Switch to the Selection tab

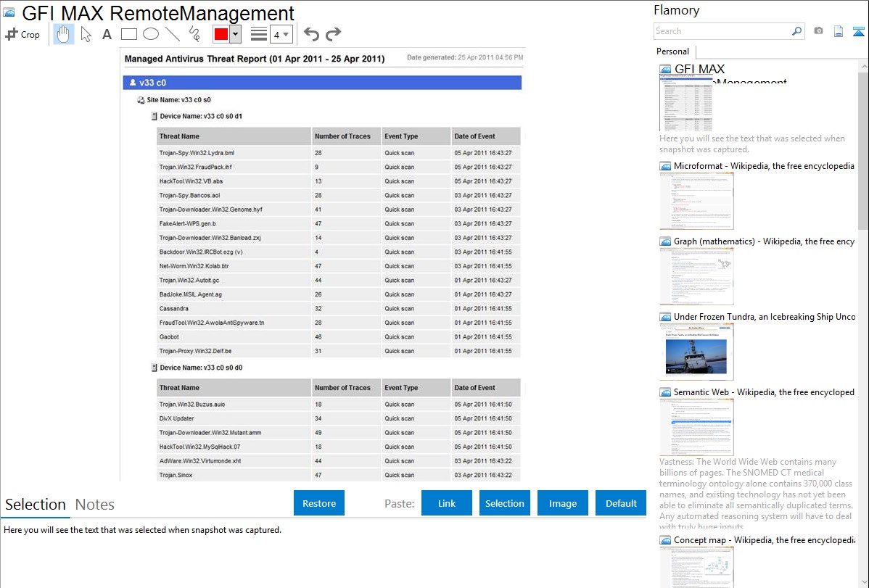pyautogui.click(x=36, y=505)
